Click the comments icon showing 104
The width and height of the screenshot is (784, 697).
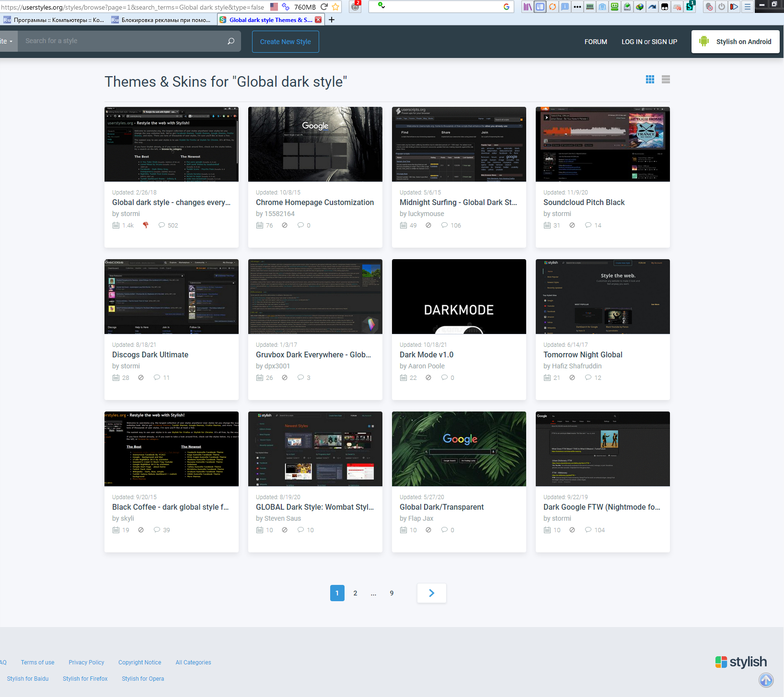588,530
